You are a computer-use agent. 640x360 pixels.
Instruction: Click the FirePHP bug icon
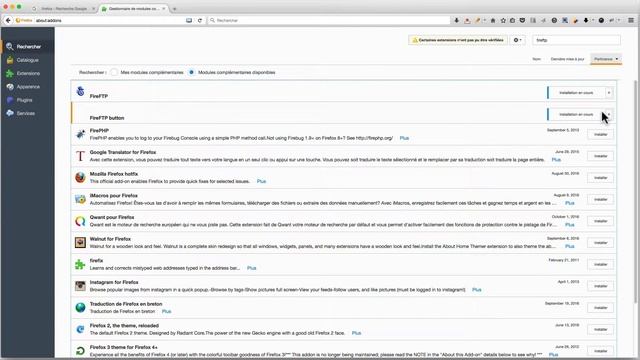click(x=80, y=134)
